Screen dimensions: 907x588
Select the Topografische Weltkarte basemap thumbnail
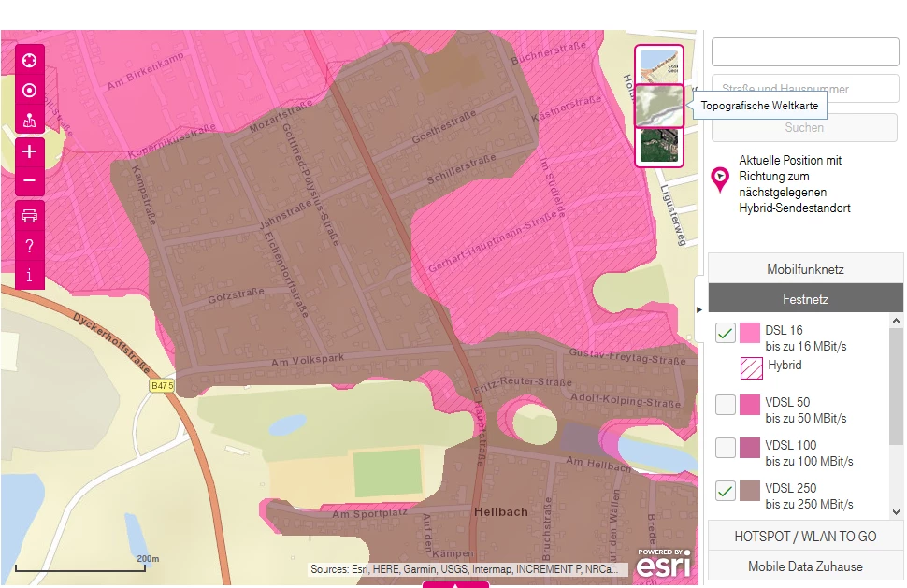659,106
